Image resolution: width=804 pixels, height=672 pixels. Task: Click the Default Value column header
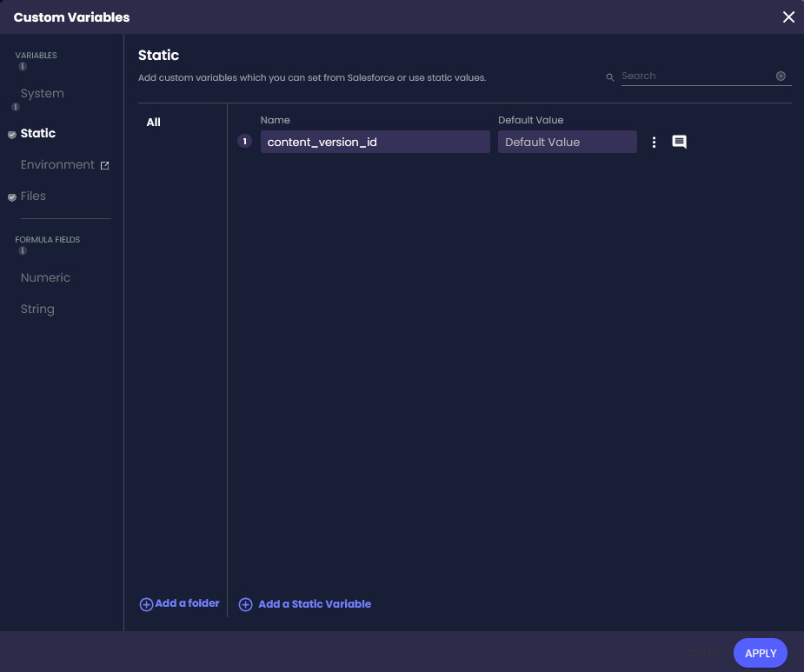[x=530, y=120]
